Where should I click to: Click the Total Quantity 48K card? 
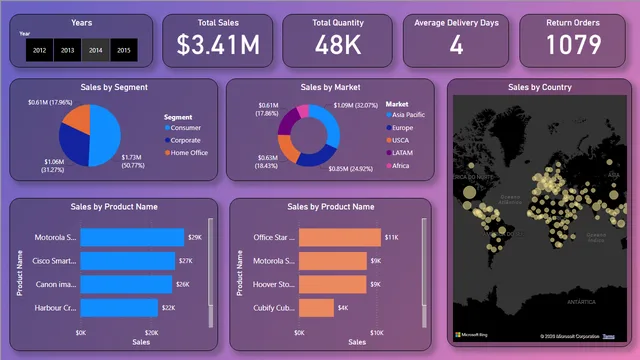click(338, 41)
